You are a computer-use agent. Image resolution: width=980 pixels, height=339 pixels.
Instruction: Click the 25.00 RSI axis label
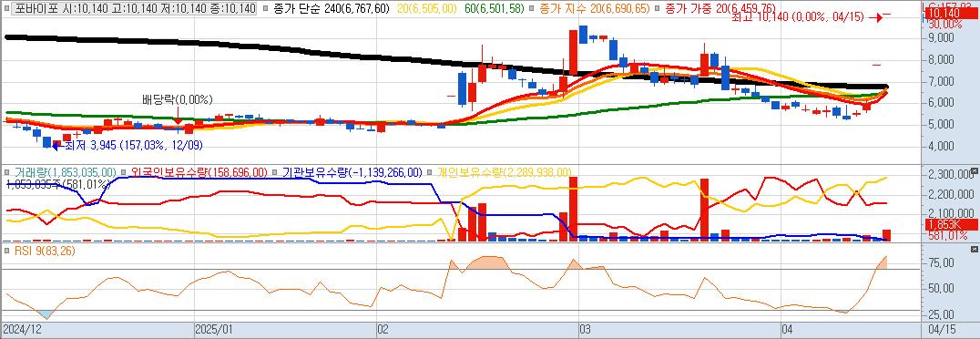pos(941,314)
